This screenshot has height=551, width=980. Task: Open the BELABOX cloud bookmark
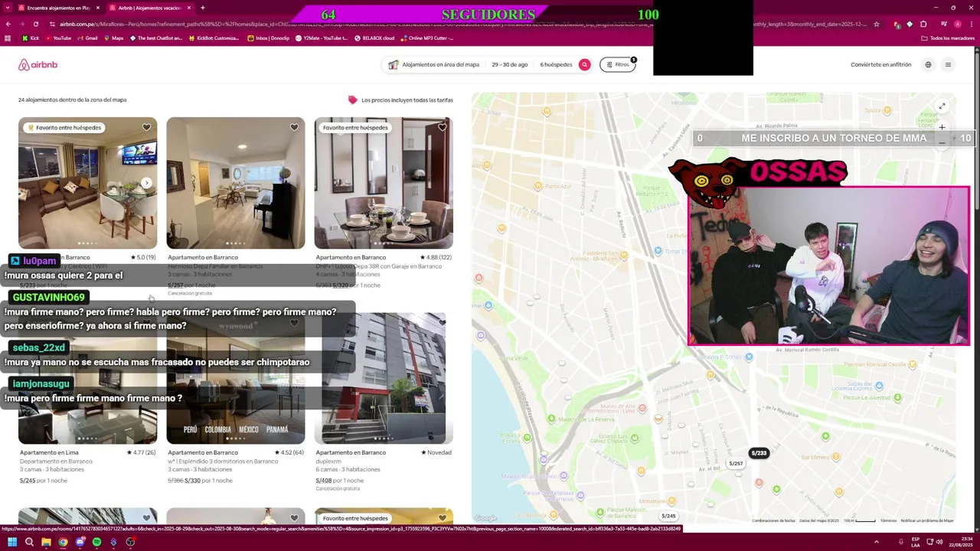tap(374, 38)
